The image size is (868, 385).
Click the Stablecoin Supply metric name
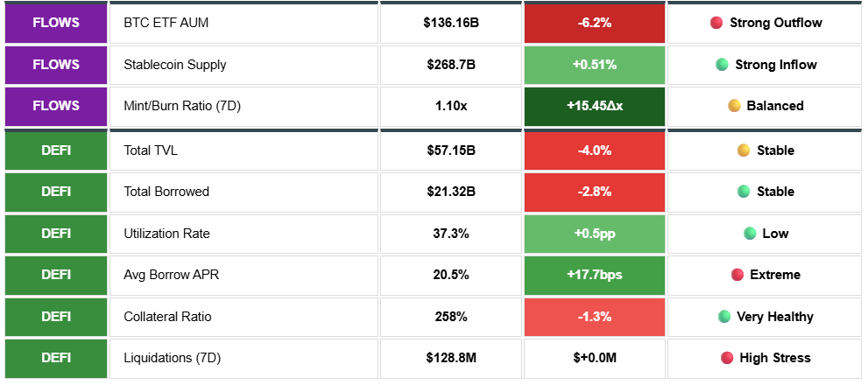coord(175,64)
